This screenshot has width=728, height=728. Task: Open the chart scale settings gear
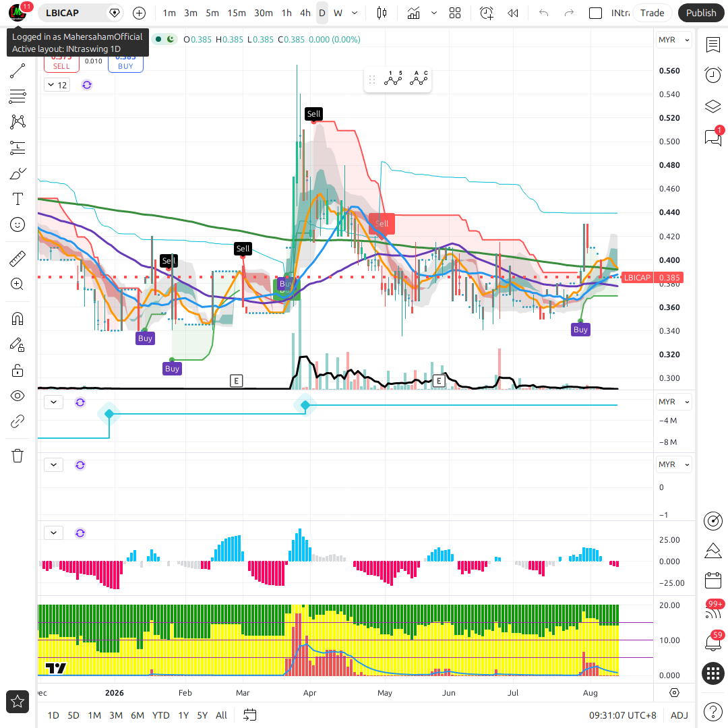pyautogui.click(x=675, y=693)
